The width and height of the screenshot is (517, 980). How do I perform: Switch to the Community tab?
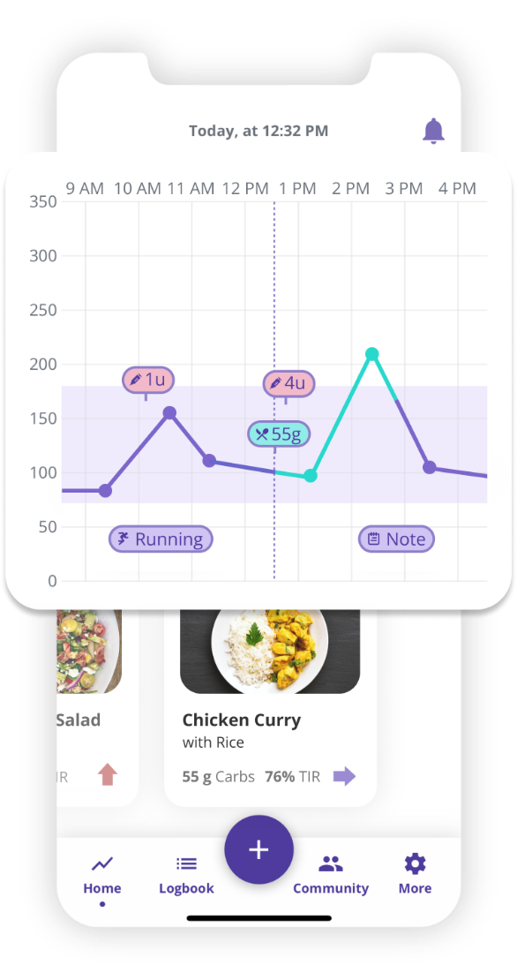(331, 874)
